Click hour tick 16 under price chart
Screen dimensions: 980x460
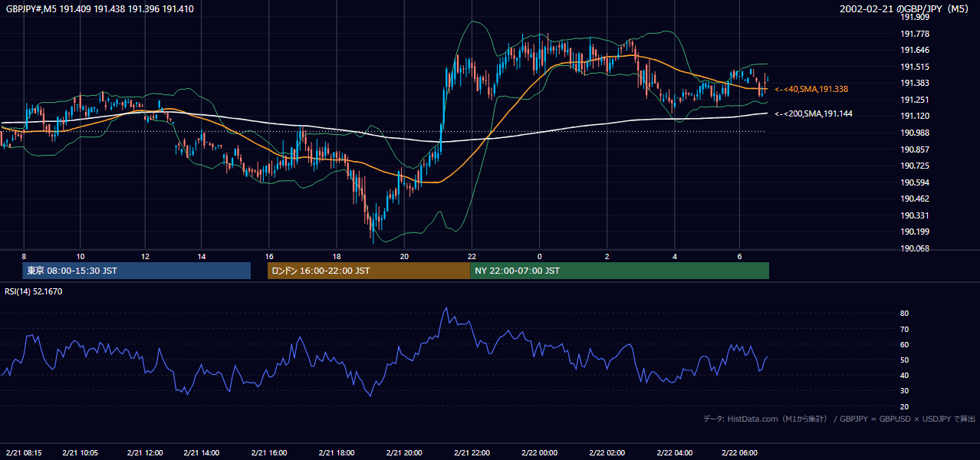(x=269, y=256)
